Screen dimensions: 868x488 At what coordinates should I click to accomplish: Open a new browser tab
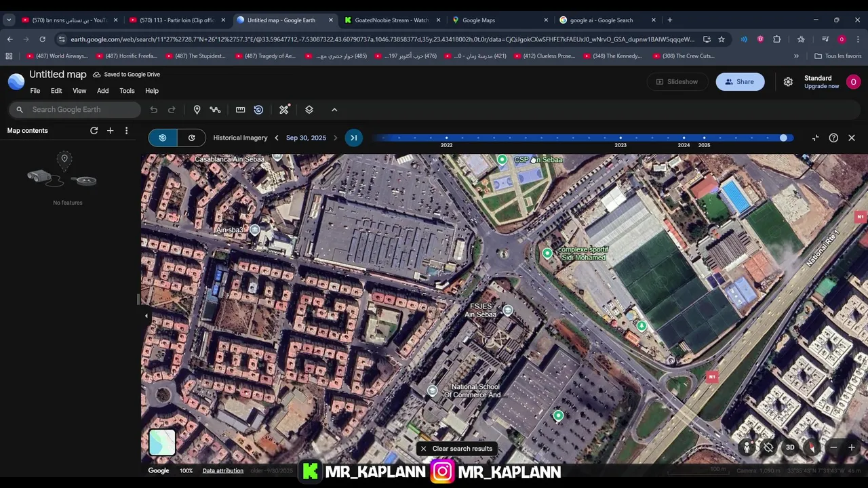point(669,20)
